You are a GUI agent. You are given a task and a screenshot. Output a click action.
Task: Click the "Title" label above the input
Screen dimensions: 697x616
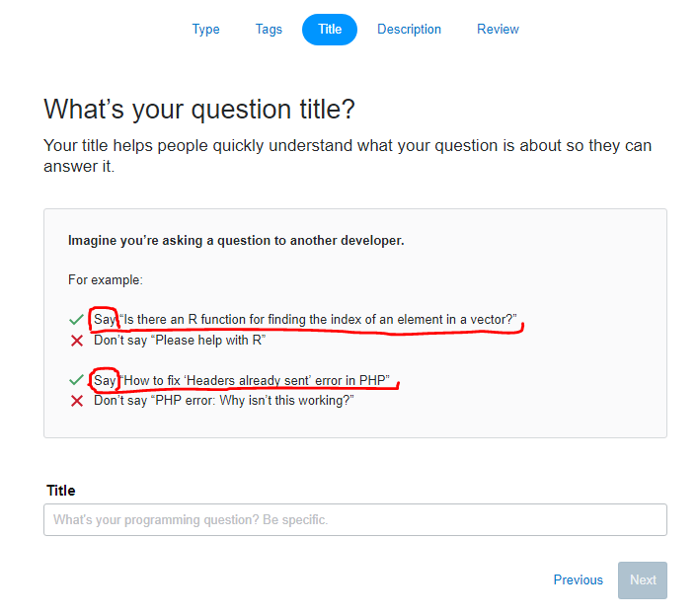(x=61, y=491)
